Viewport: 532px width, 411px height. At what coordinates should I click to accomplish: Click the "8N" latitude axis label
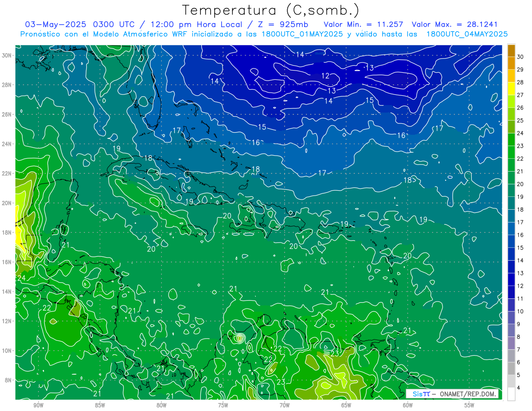8,380
